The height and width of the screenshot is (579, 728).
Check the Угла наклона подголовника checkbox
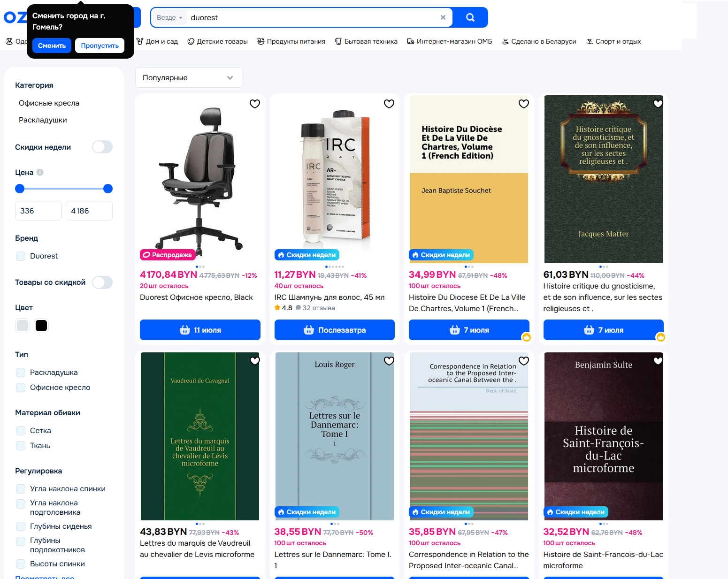click(21, 504)
